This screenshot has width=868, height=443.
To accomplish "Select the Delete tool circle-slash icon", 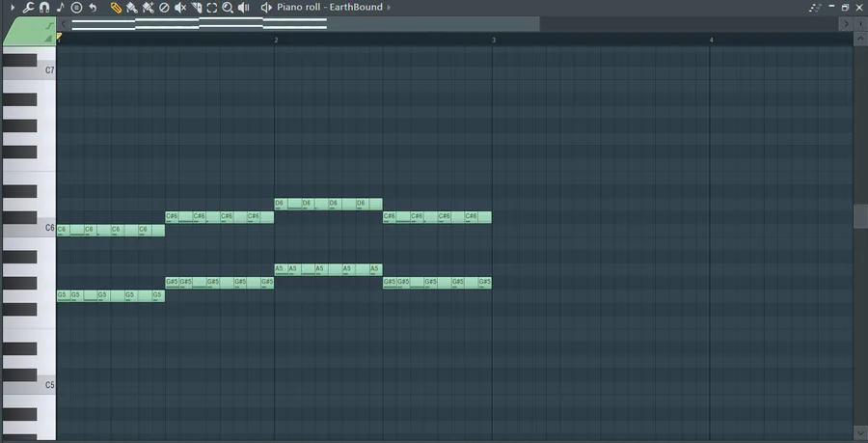I will click(164, 8).
